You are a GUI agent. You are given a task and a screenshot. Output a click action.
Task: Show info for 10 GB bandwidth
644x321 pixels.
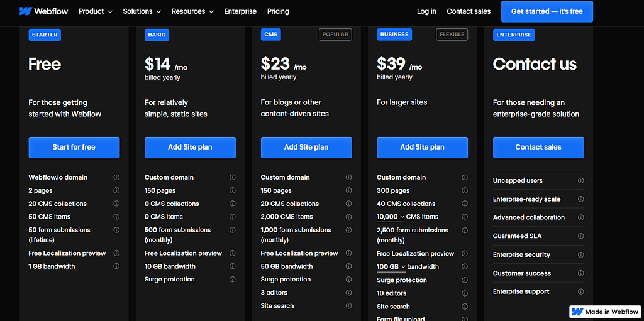tap(233, 266)
